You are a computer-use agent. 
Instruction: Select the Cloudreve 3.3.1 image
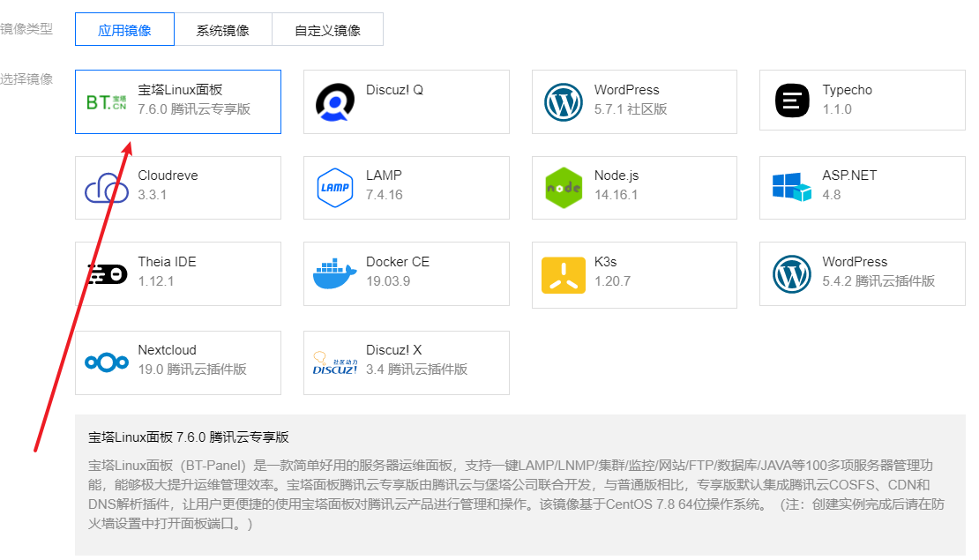[x=178, y=188]
